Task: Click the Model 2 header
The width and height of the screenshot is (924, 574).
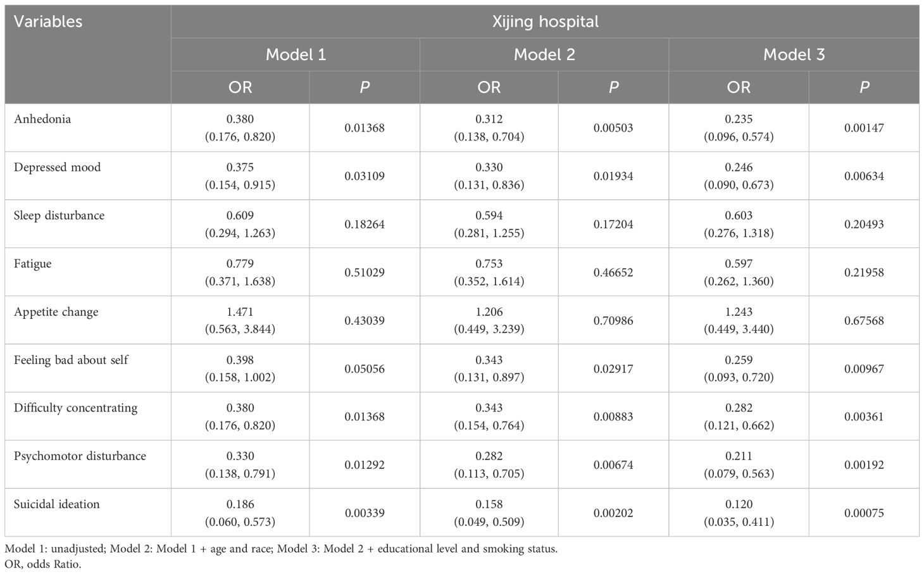Action: tap(544, 54)
